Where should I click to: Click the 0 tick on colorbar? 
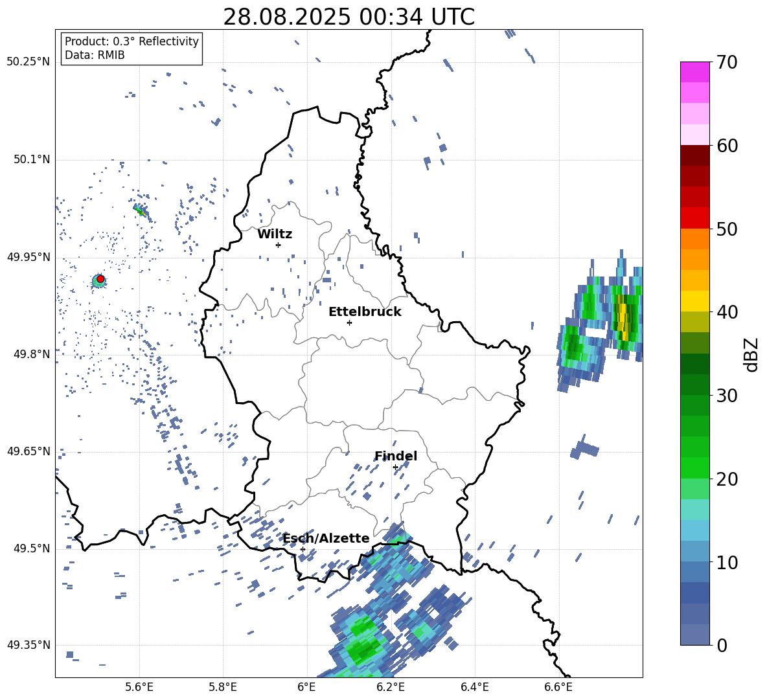point(722,645)
